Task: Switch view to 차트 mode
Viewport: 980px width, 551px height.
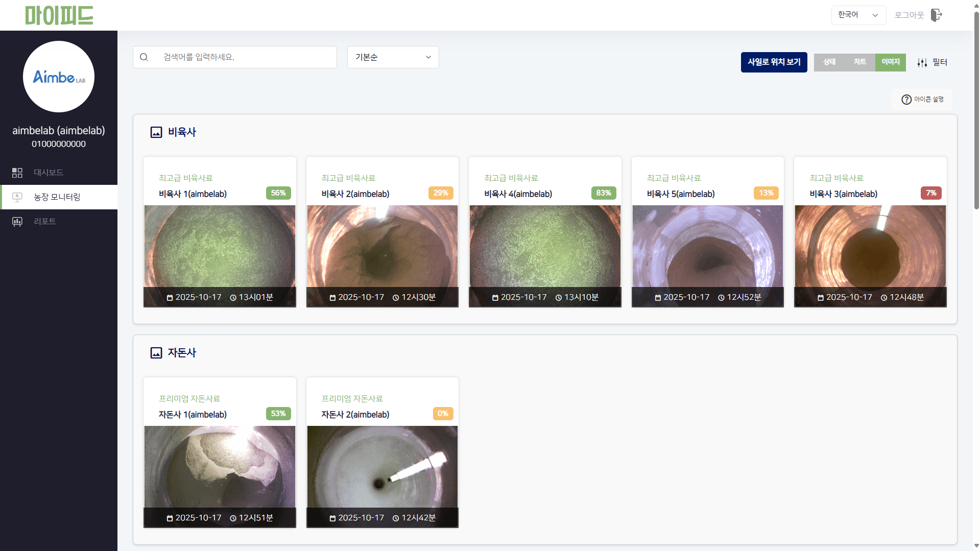Action: click(x=859, y=62)
